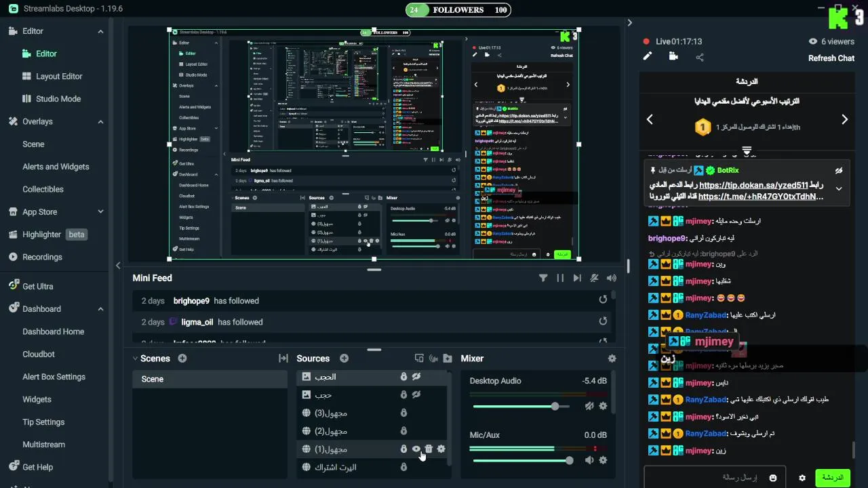Click the Mini Feed volume speaker icon

click(612, 278)
